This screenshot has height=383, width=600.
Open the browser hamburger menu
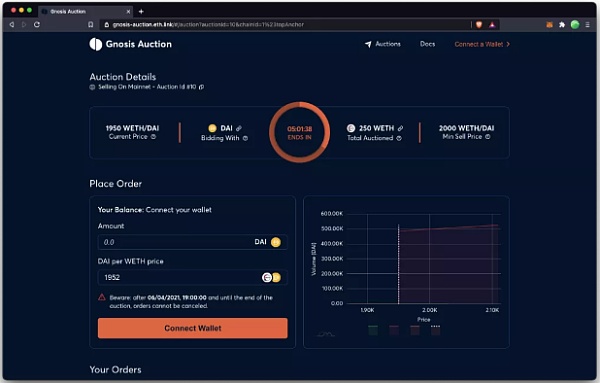pos(587,24)
